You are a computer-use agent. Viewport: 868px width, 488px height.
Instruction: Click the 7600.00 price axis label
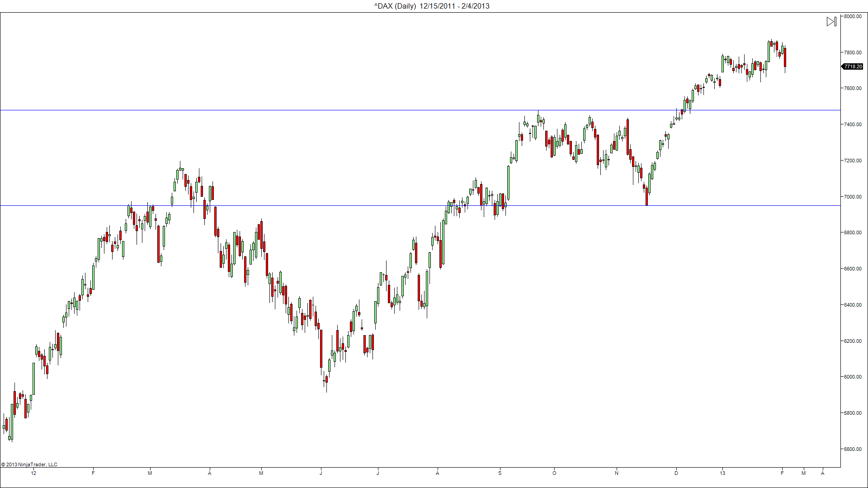853,88
